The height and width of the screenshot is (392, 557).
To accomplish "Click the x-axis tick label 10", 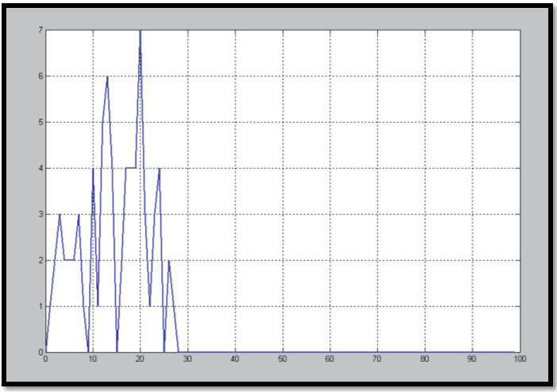I will (93, 359).
